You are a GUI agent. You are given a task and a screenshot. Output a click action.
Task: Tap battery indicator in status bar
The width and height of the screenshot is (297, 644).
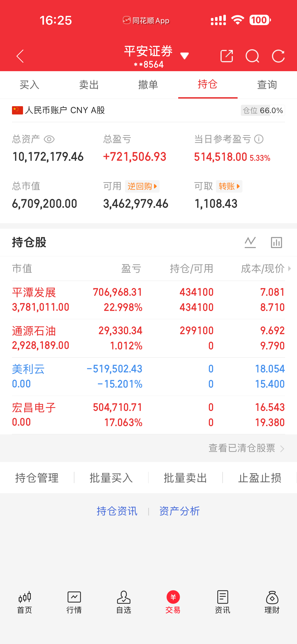point(260,20)
